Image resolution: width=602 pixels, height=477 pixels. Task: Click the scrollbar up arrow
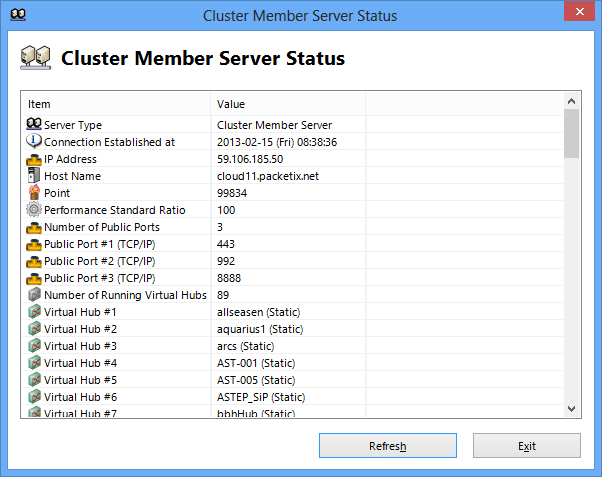click(572, 101)
